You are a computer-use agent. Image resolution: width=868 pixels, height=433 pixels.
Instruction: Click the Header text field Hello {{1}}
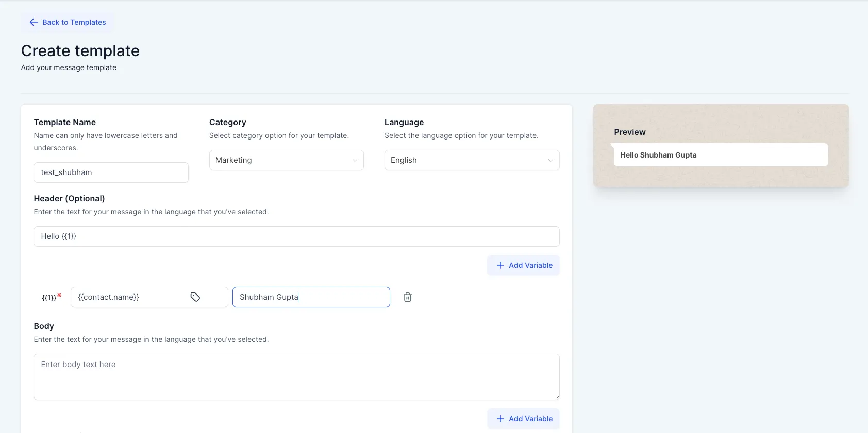point(297,236)
